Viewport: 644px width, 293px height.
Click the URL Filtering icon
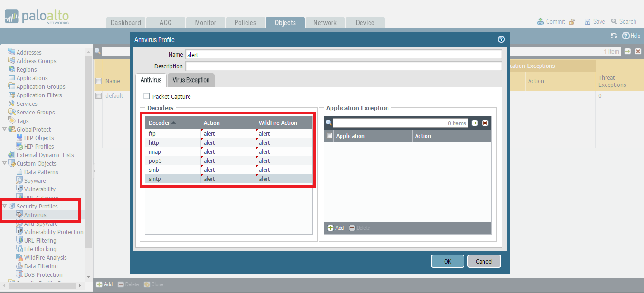pyautogui.click(x=19, y=240)
